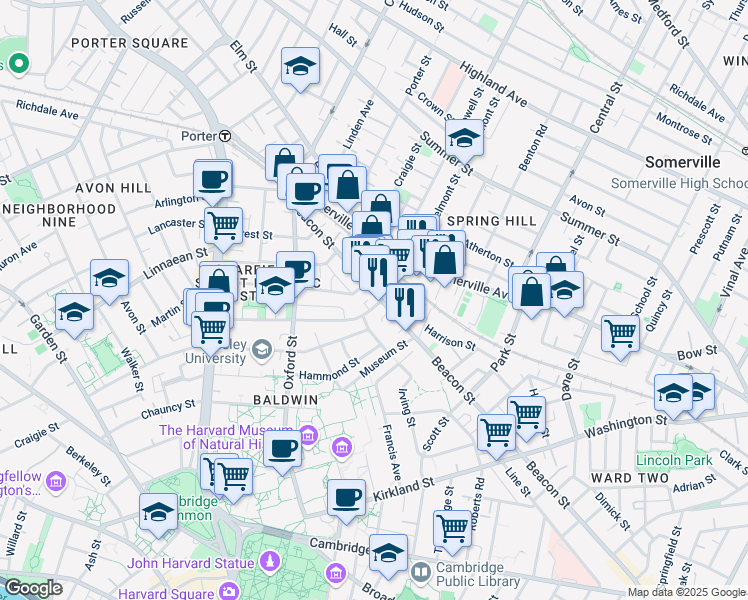Click the school marker near Hall St

[300, 67]
